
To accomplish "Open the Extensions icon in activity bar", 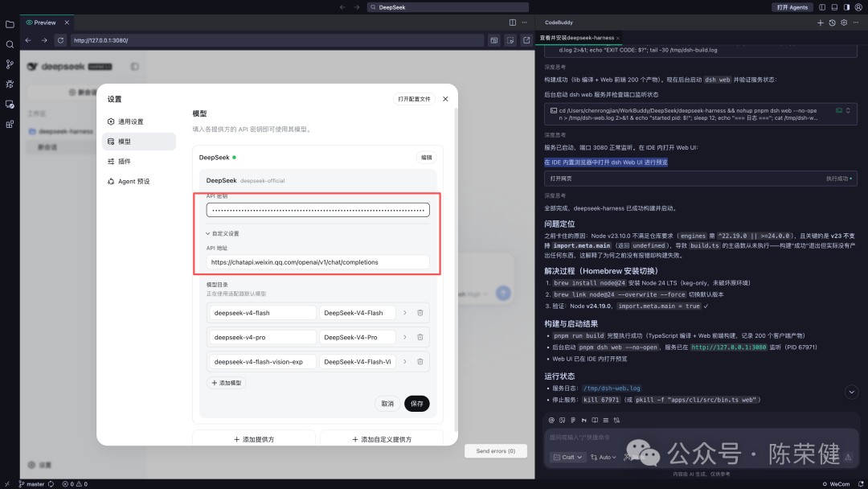I will (x=10, y=124).
